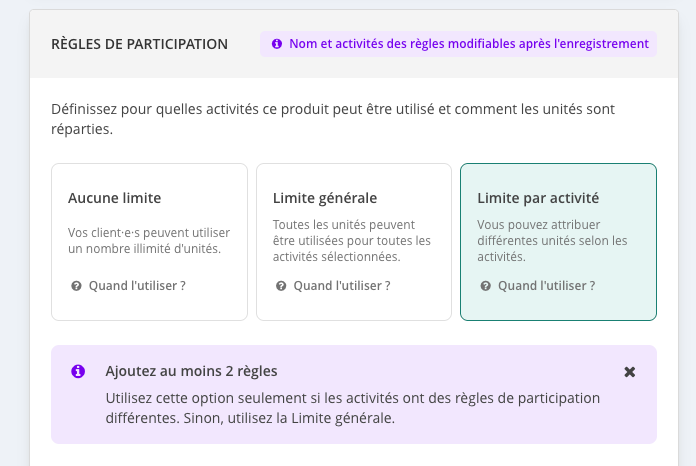Screen dimensions: 696x466
Task: Open Quand l'utiliser ? under Limite générale
Action: (342, 286)
